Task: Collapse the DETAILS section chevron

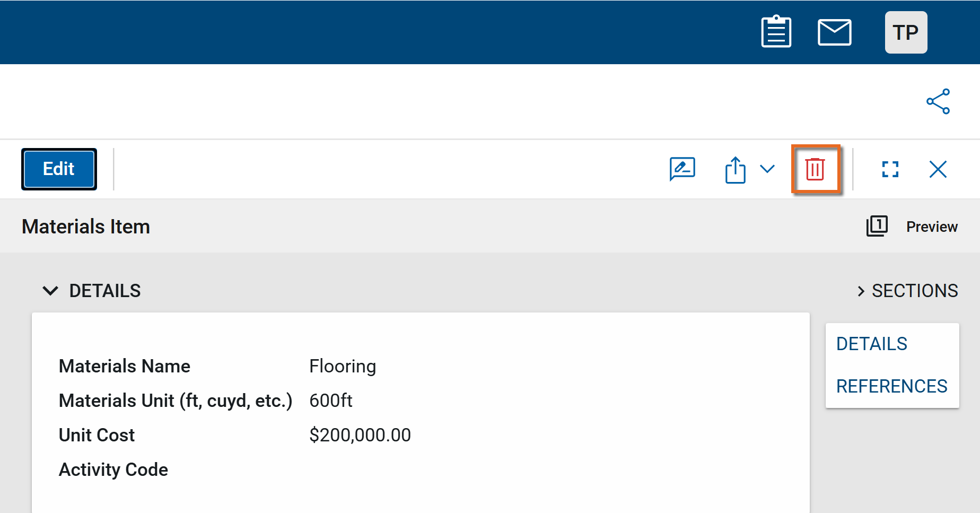Action: point(50,291)
